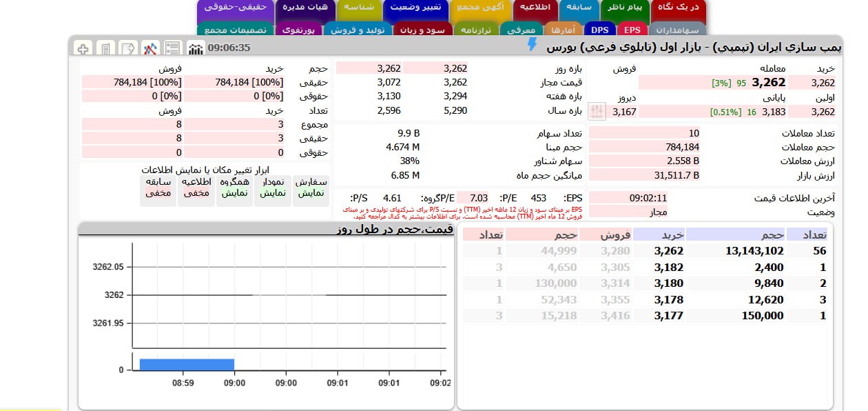Select the add symbol plus icon
Viewport: 868px width, 411px height.
83,48
